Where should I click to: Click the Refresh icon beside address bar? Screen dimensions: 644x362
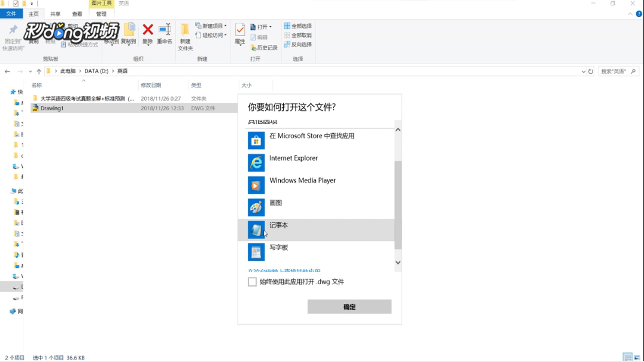coord(591,71)
